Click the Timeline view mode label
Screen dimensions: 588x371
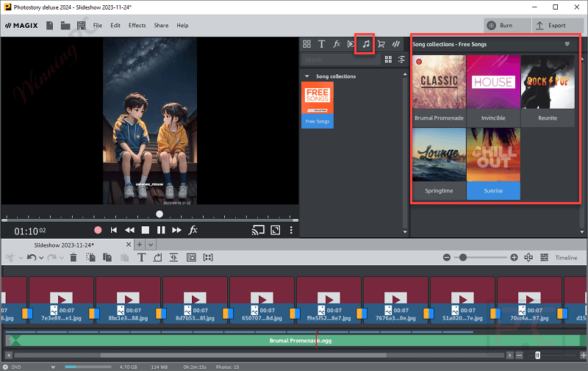tap(566, 258)
